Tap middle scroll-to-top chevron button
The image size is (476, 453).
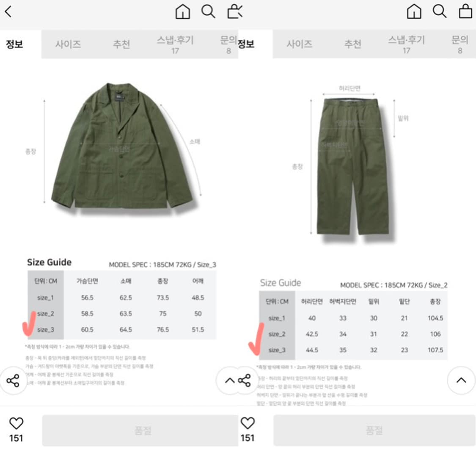230,380
